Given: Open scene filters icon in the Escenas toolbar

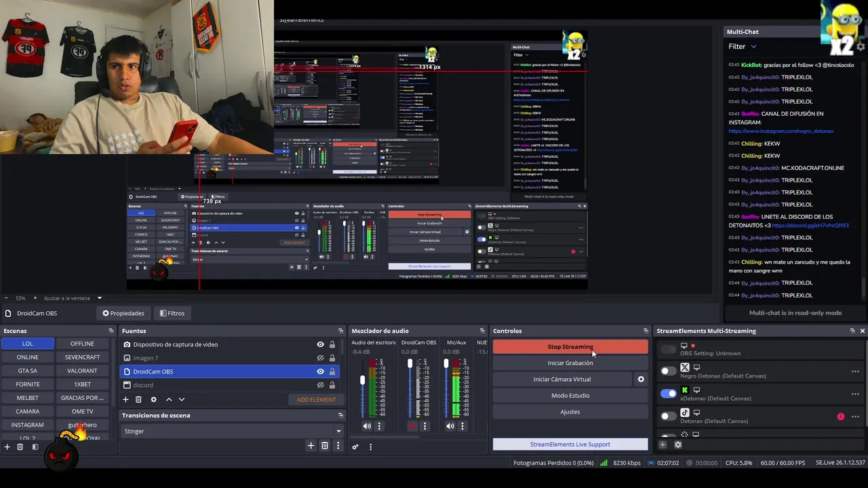Looking at the screenshot, I should [x=35, y=447].
